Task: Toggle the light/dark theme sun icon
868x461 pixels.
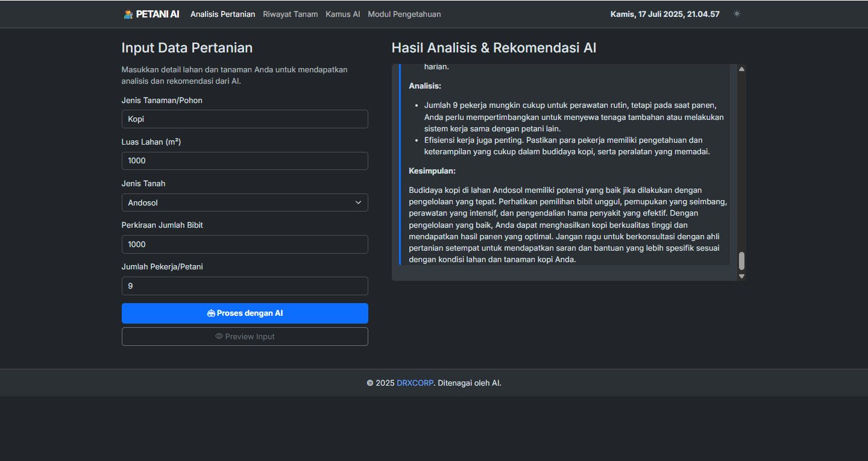Action: (x=737, y=14)
